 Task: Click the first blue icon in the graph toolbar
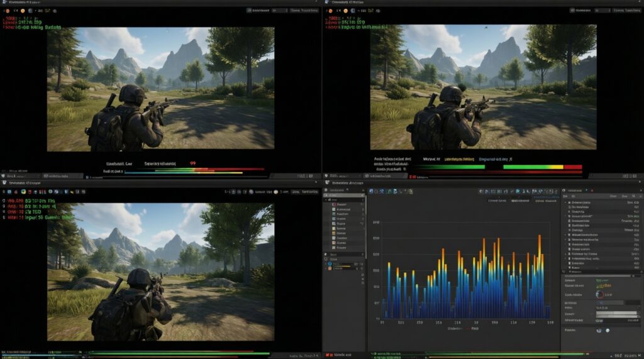tap(371, 191)
